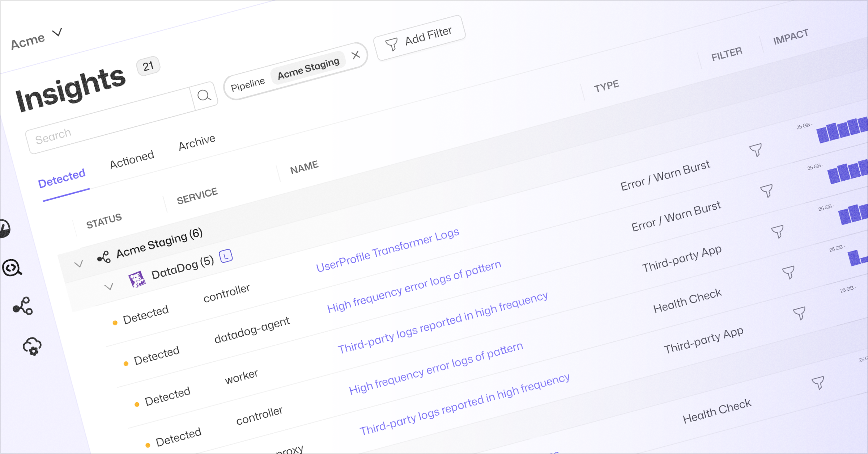Click the DataDog logo icon
The width and height of the screenshot is (868, 454).
point(137,279)
